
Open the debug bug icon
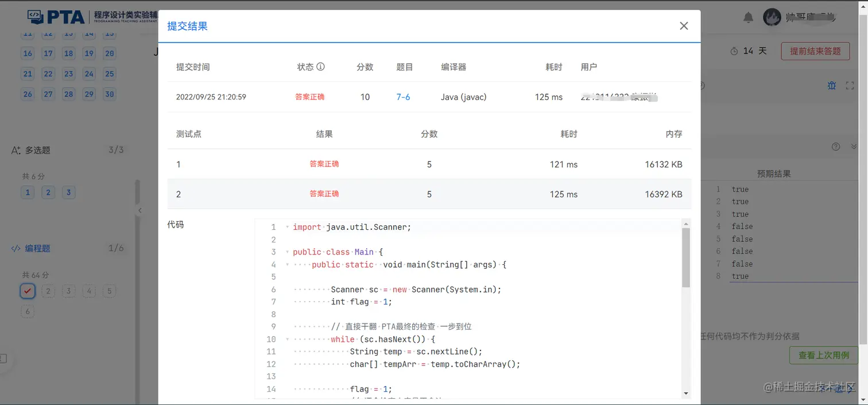tap(832, 86)
